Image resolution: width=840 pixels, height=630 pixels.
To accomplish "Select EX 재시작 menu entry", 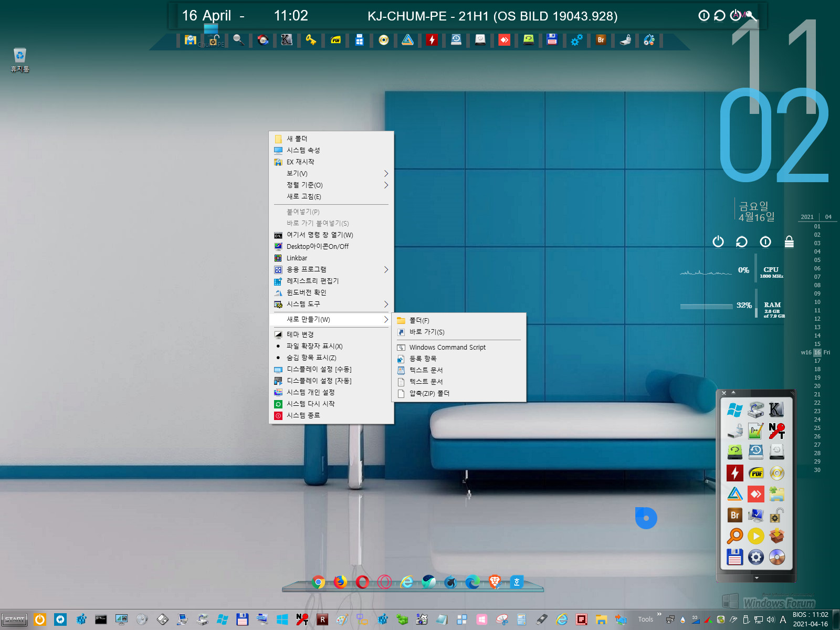I will 331,162.
